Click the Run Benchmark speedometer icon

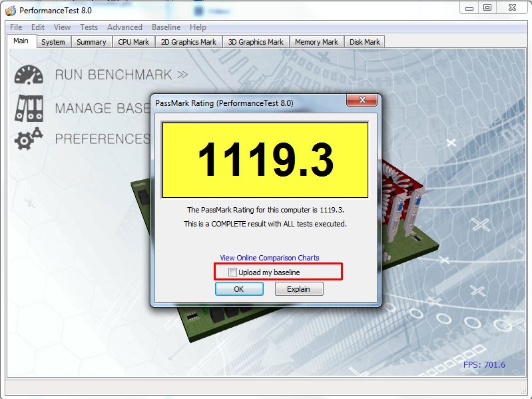(x=29, y=75)
